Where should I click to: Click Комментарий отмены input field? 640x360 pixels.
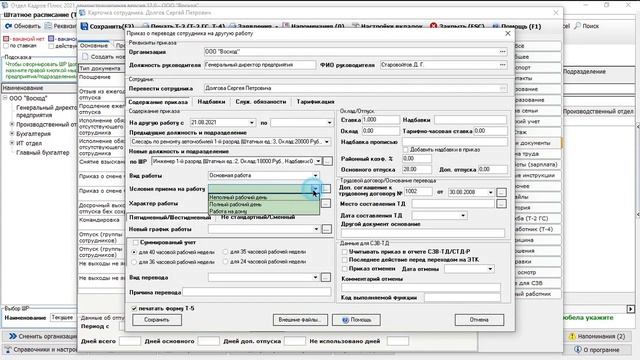pyautogui.click(x=421, y=288)
